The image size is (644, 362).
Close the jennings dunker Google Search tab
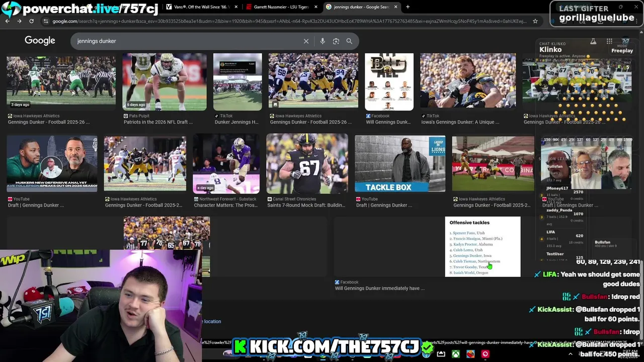[x=395, y=7]
